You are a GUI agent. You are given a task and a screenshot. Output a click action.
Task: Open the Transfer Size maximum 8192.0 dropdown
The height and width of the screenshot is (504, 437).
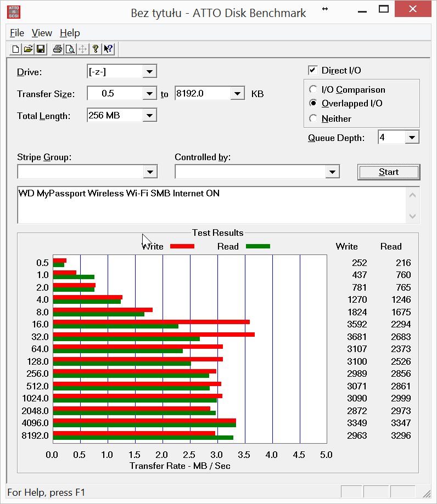[x=237, y=94]
